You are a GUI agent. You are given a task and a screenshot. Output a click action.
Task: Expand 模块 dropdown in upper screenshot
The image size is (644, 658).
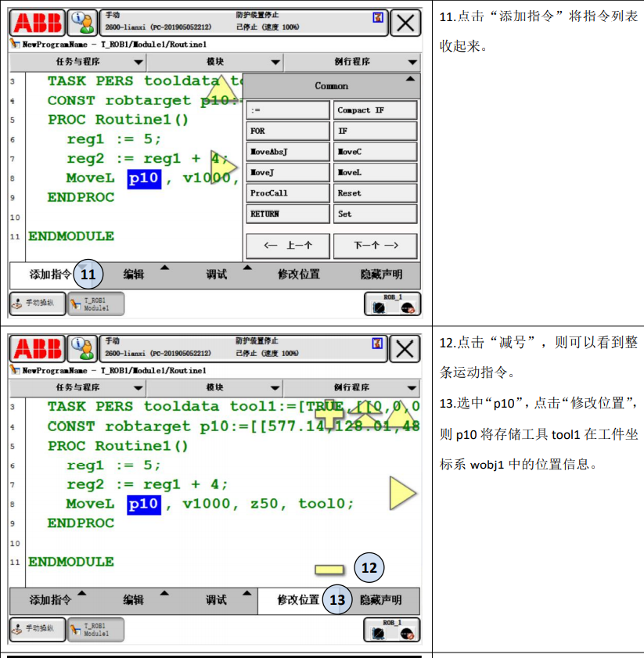pos(215,62)
